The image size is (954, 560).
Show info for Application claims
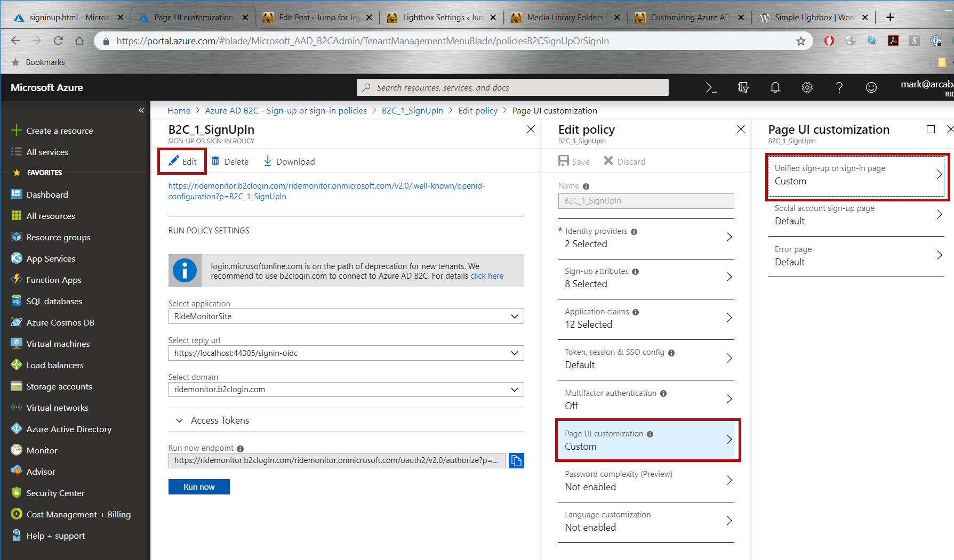636,312
